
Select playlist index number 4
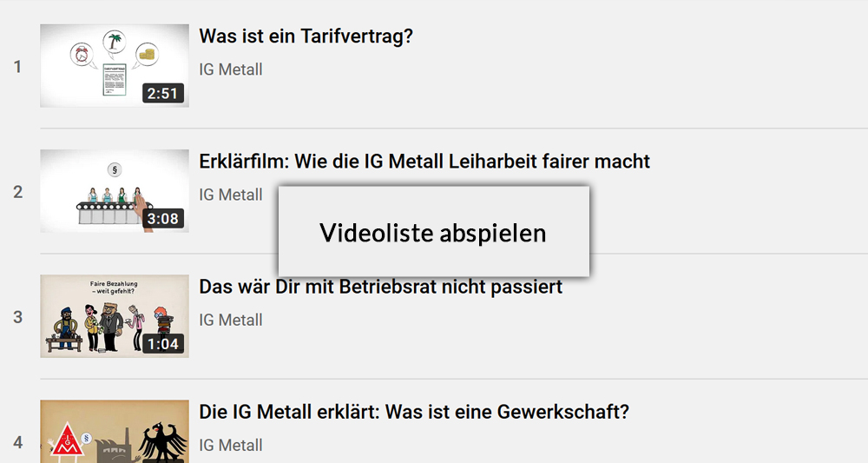pos(17,442)
